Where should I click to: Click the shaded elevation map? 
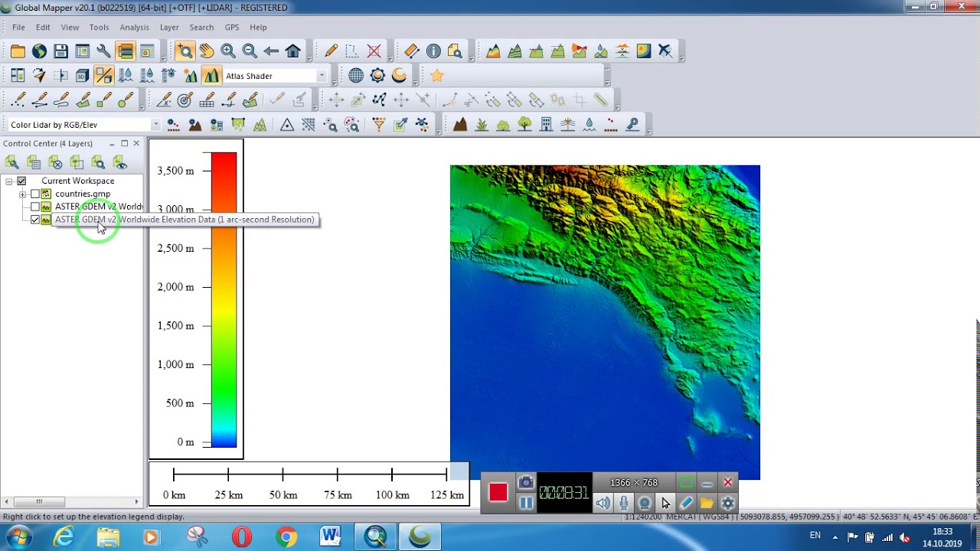605,322
